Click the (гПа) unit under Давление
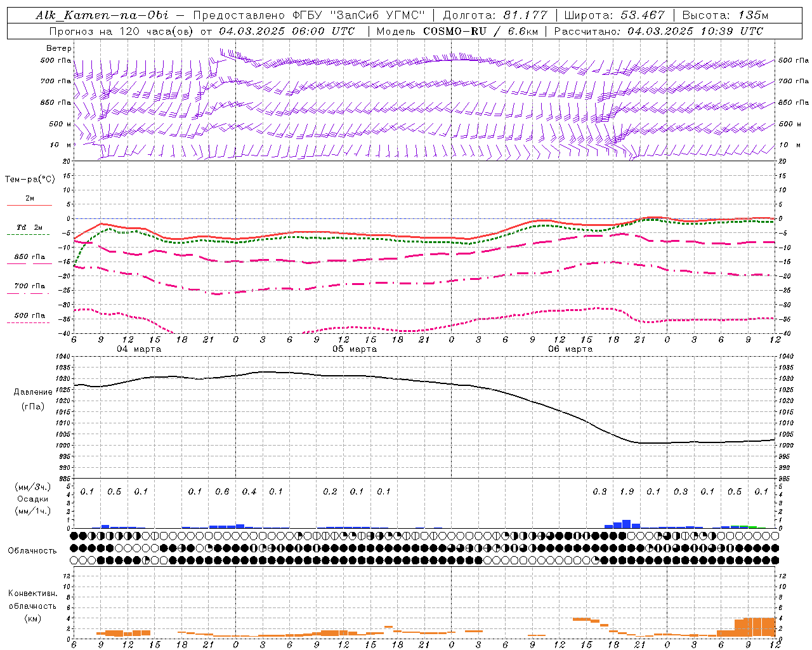The width and height of the screenshot is (812, 650). [x=33, y=406]
